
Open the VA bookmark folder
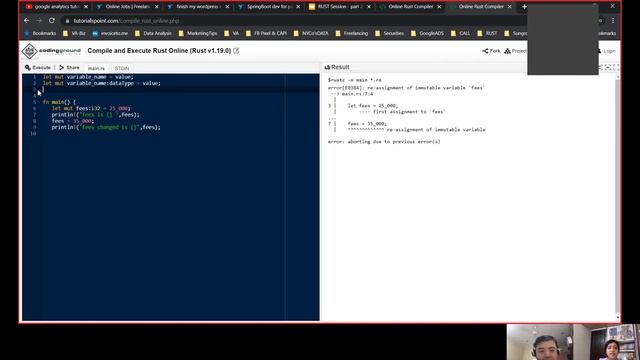point(232,33)
